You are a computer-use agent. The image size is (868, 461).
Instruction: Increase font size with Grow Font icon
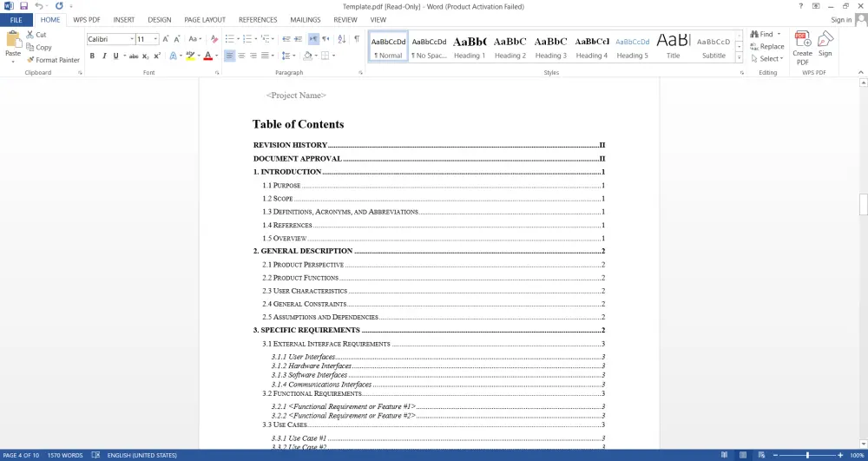(x=166, y=39)
